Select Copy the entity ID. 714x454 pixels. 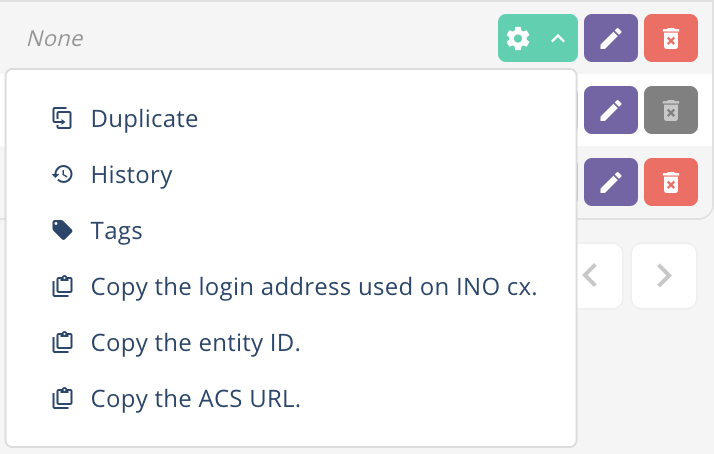(195, 343)
